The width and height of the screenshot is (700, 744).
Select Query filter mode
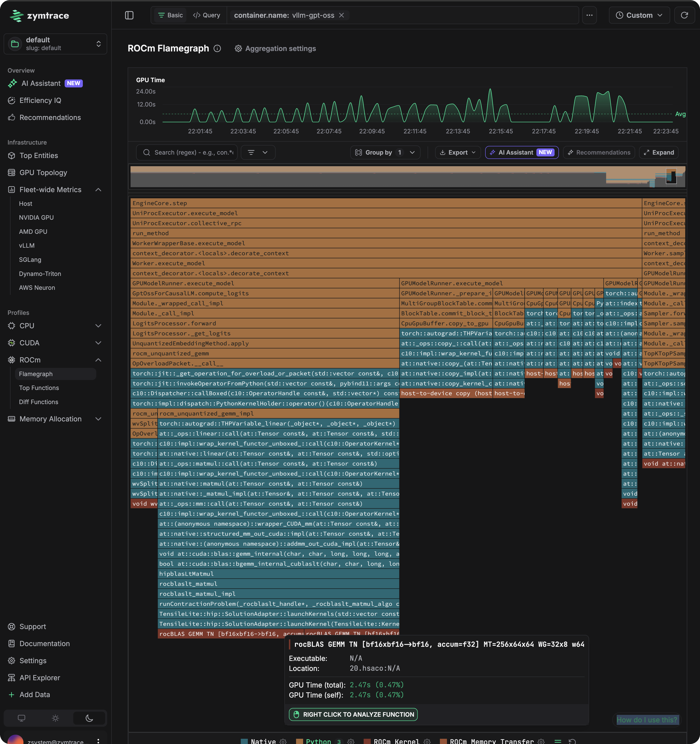click(207, 15)
